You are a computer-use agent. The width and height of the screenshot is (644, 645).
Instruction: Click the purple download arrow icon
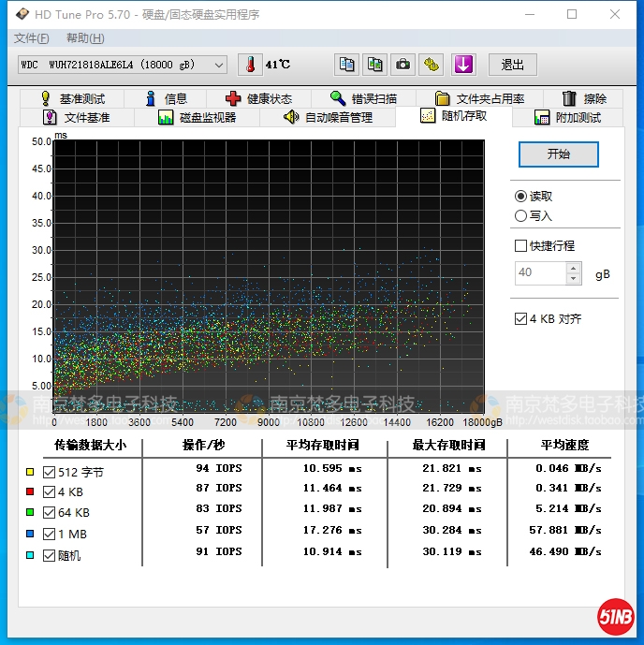(x=463, y=65)
